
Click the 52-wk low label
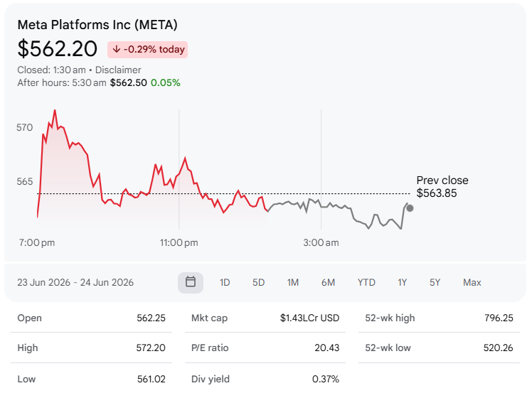coord(388,348)
